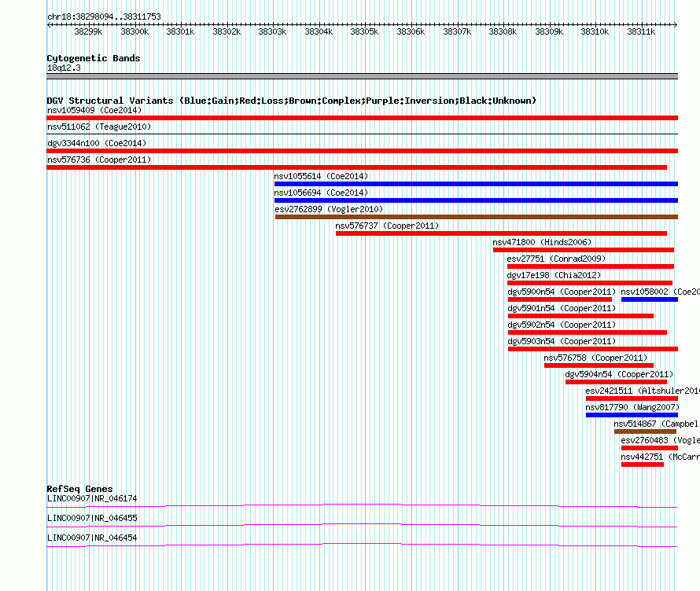Click the RefSeq Genes track title
Image resolution: width=700 pixels, height=591 pixels.
79,489
